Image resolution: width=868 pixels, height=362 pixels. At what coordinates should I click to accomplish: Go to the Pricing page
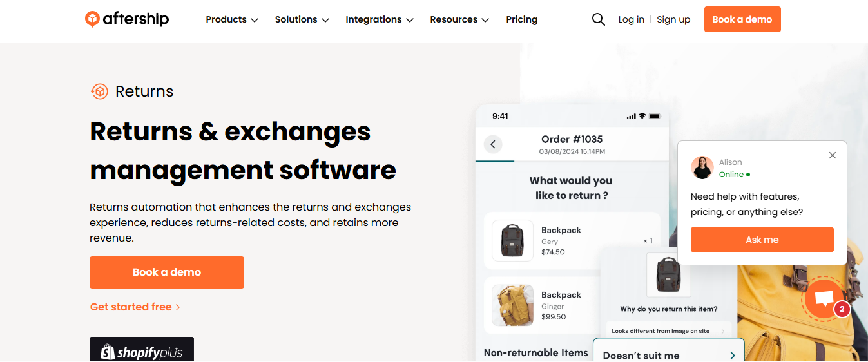coord(522,20)
